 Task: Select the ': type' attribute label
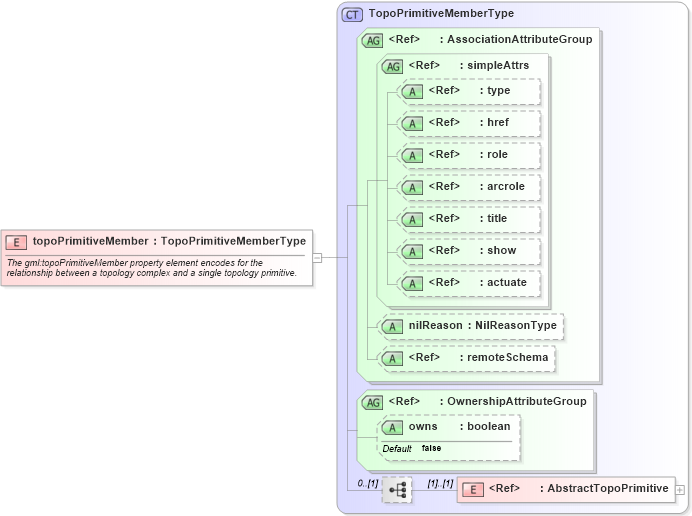click(x=495, y=90)
